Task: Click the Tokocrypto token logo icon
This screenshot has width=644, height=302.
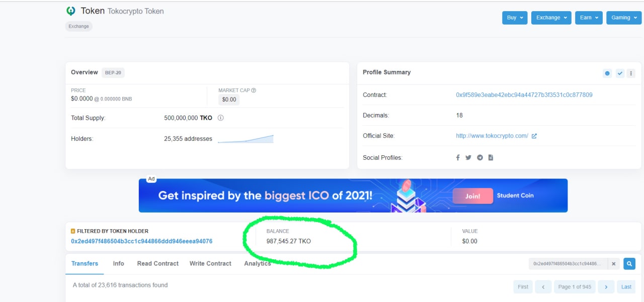Action: click(x=71, y=11)
